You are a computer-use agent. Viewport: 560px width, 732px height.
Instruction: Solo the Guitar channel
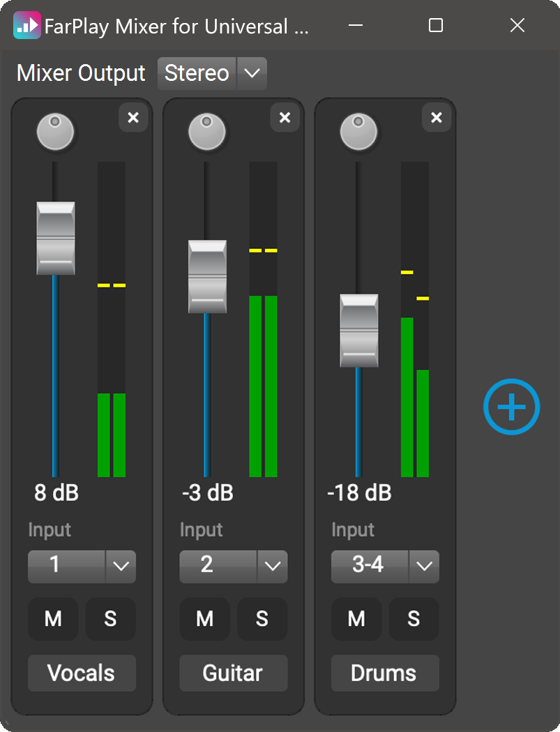[262, 618]
